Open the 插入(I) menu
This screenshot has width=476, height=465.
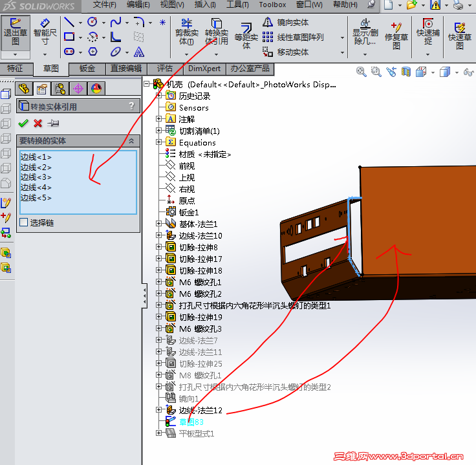click(x=205, y=5)
